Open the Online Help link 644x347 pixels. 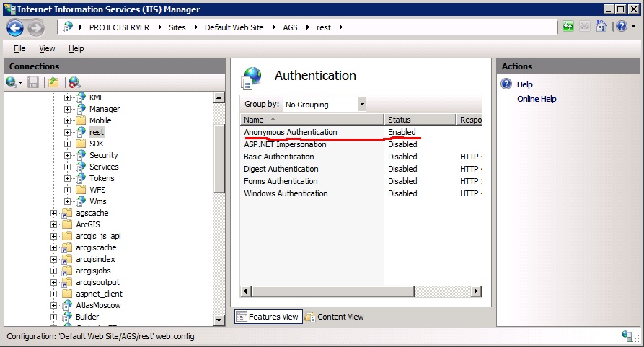pyautogui.click(x=537, y=99)
